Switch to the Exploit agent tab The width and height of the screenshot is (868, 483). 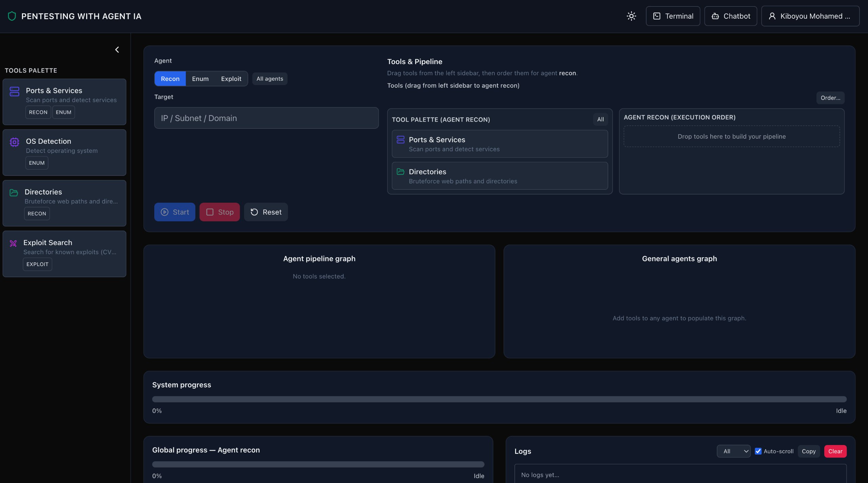(x=231, y=79)
